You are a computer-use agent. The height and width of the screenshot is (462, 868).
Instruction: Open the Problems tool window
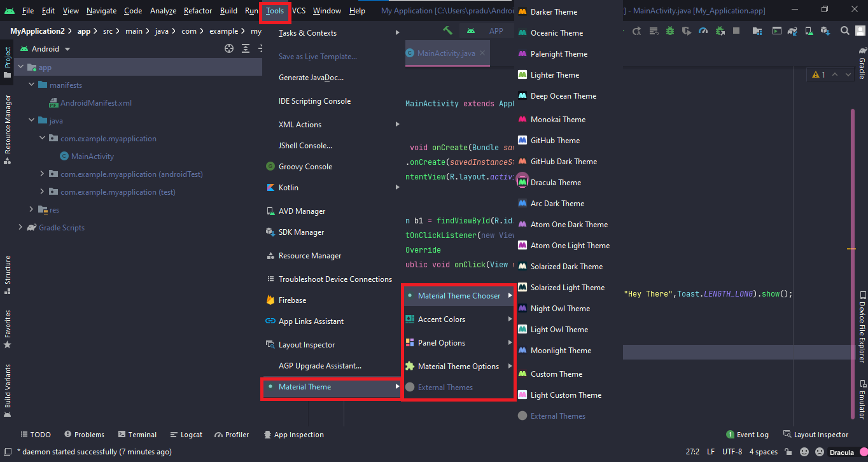(x=84, y=435)
